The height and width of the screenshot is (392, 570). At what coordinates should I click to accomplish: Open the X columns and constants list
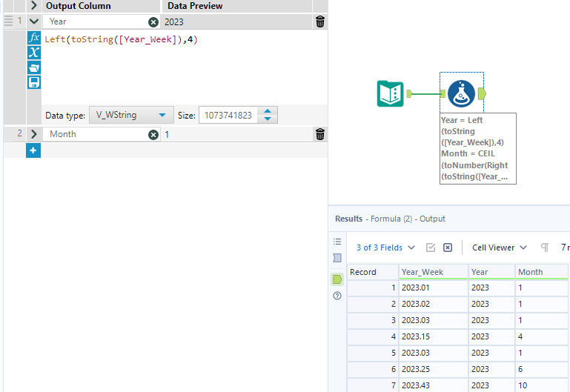coord(34,53)
